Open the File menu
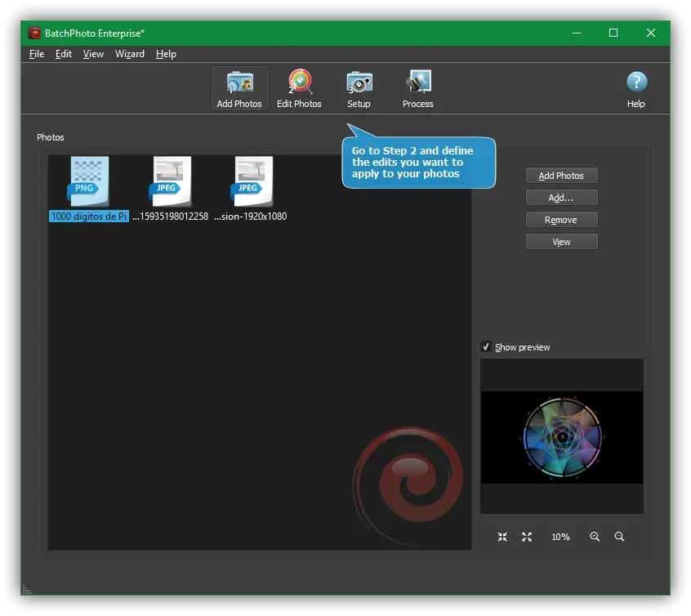691x616 pixels. point(37,54)
